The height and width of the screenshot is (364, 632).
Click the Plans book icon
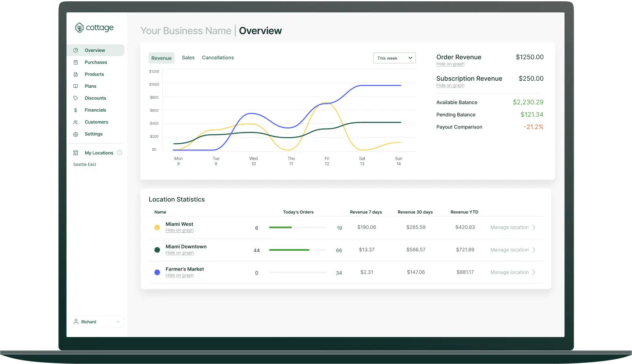(75, 86)
